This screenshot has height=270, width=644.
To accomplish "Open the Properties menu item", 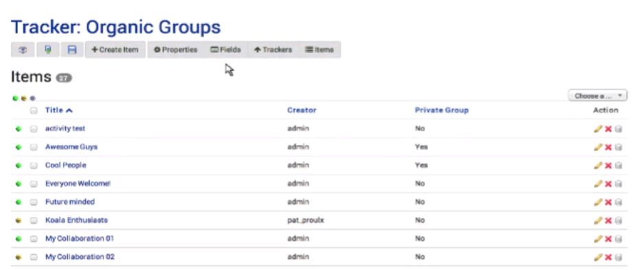I will [x=176, y=49].
